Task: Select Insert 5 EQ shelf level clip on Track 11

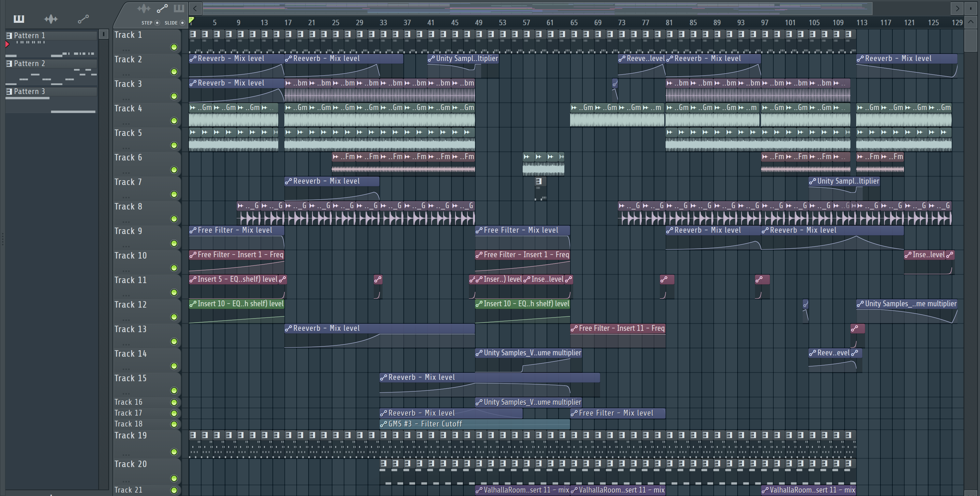Action: click(x=234, y=286)
